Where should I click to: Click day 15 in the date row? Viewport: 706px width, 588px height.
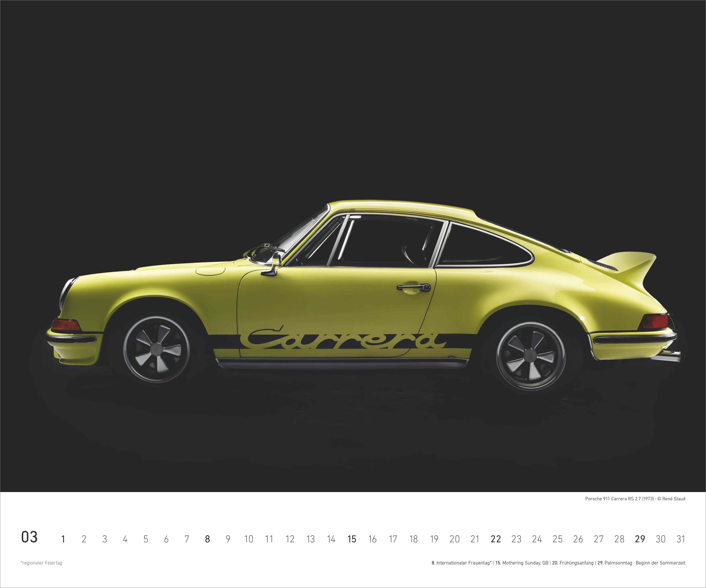(x=352, y=539)
